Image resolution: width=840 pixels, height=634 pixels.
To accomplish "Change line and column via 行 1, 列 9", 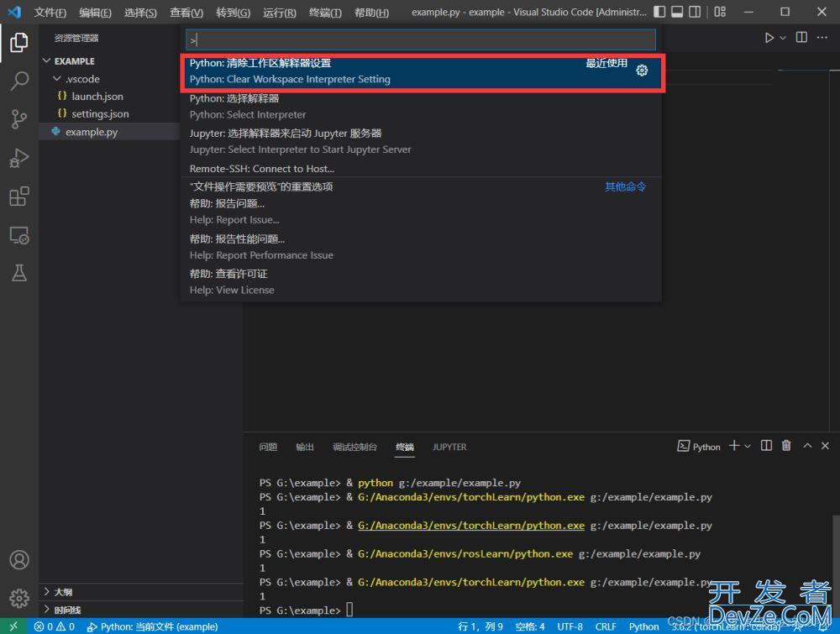I will [480, 626].
